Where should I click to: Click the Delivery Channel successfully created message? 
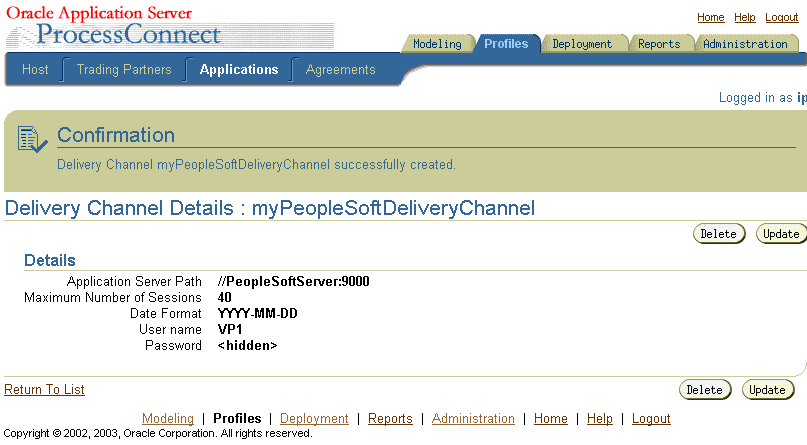pos(256,165)
